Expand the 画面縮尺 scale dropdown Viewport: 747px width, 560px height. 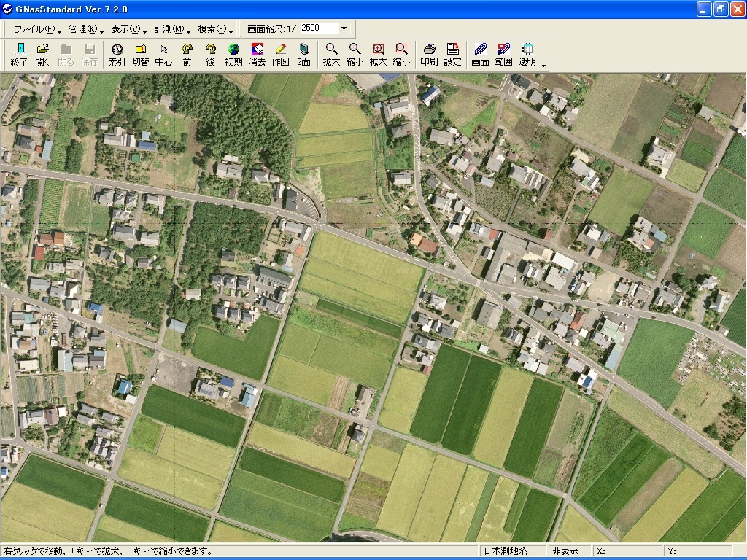click(344, 28)
